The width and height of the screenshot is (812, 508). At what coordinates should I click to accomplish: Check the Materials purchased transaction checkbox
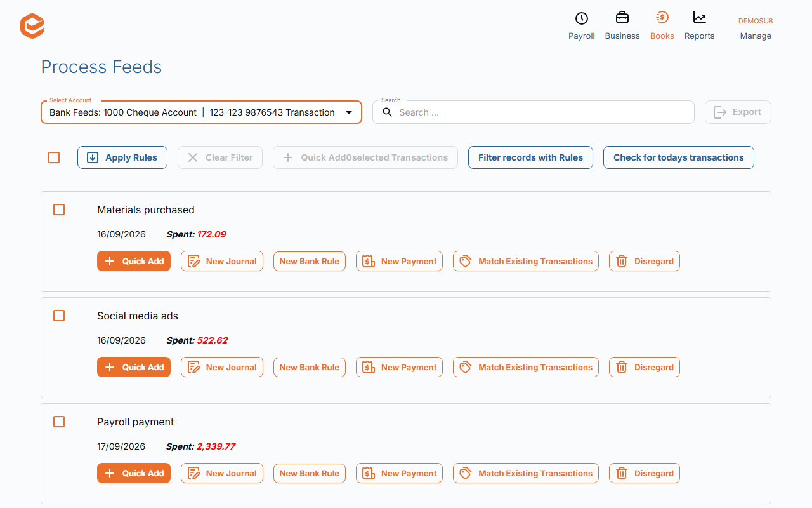(59, 210)
